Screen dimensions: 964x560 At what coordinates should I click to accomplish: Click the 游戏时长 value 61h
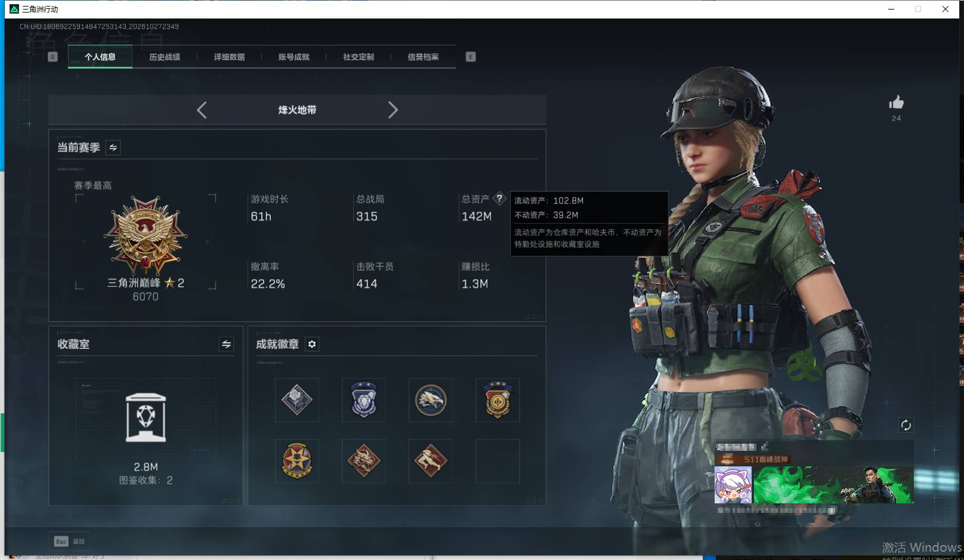click(x=261, y=216)
